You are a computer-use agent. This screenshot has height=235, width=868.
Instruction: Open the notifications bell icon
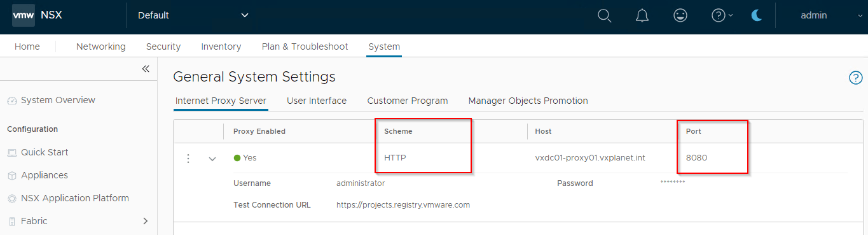642,15
